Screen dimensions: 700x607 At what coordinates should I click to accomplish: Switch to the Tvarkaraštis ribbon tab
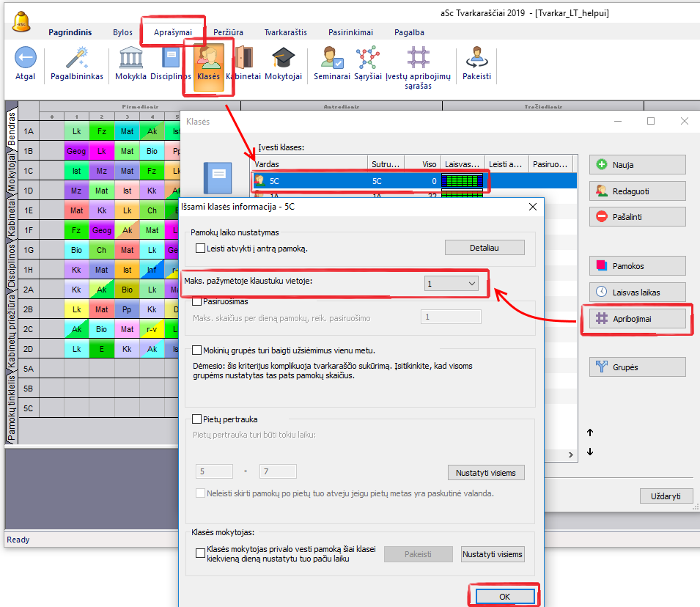[286, 32]
